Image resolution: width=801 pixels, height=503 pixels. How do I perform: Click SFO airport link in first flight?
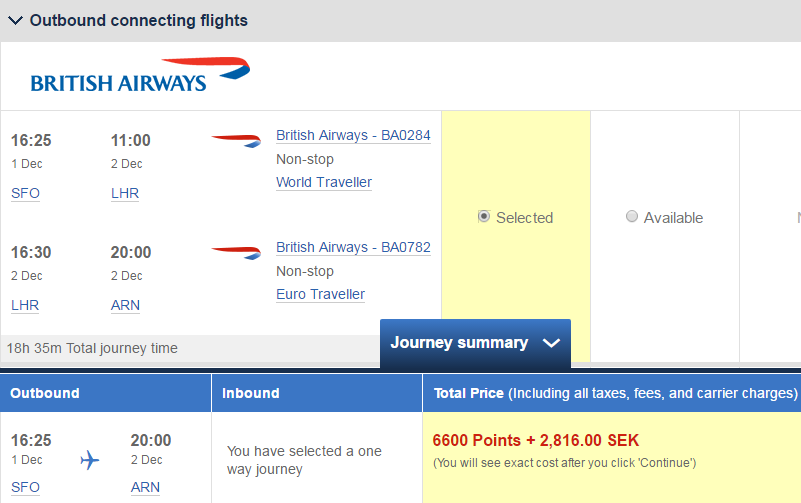pos(25,193)
